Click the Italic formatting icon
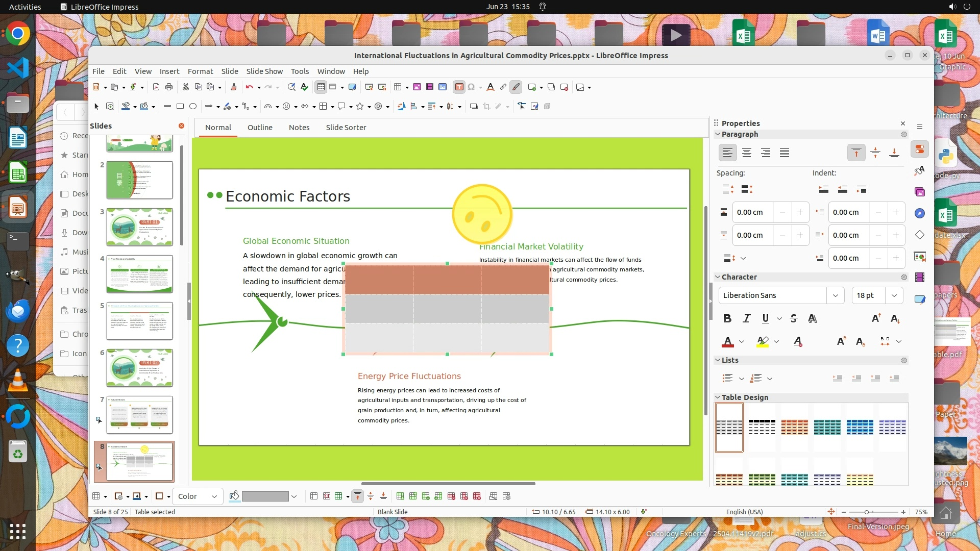This screenshot has width=980, height=551. 746,318
